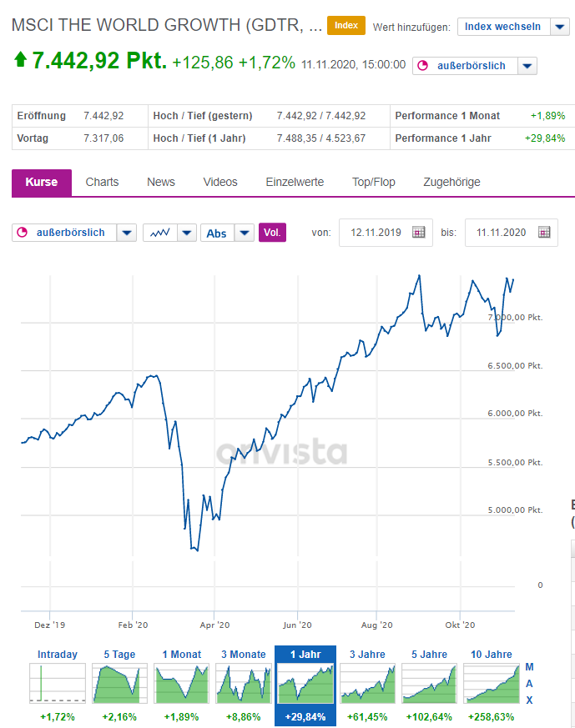
Task: Click the line chart type icon
Action: point(159,233)
